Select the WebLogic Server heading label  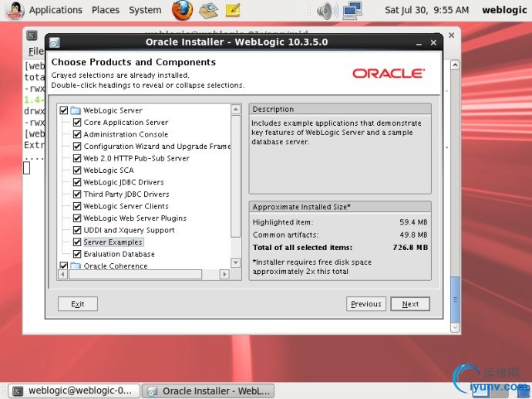coord(113,110)
